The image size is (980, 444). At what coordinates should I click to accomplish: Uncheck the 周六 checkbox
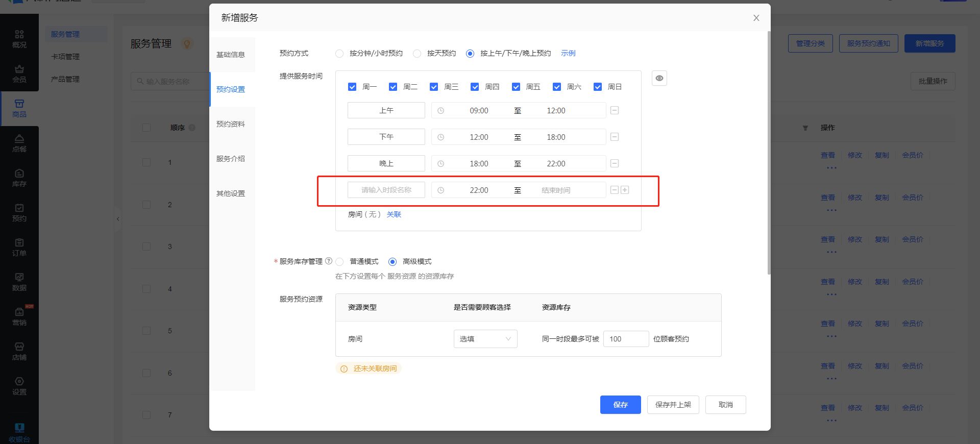coord(557,87)
